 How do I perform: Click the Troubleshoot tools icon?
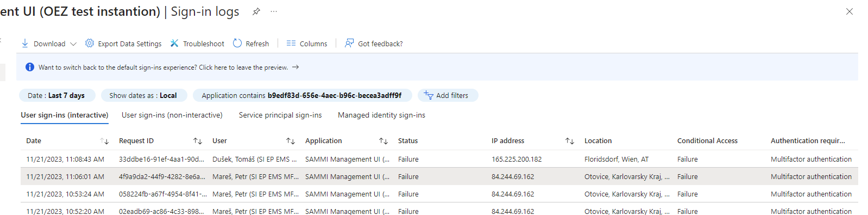click(174, 44)
